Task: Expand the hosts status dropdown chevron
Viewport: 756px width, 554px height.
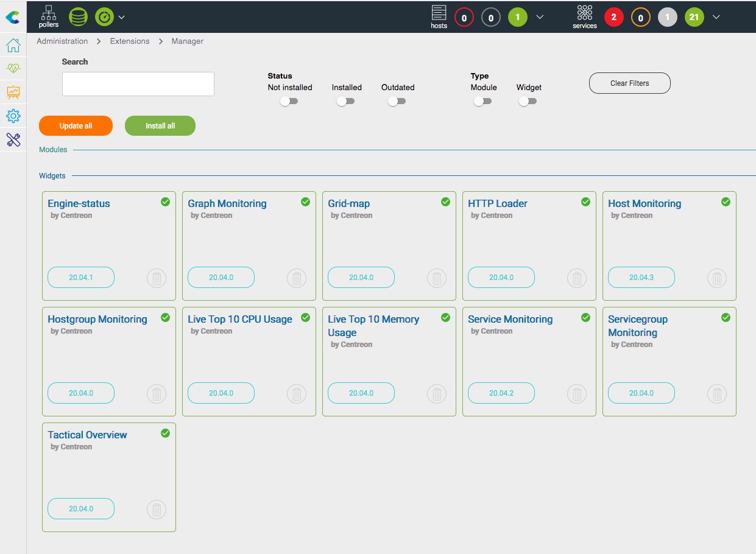Action: tap(540, 17)
